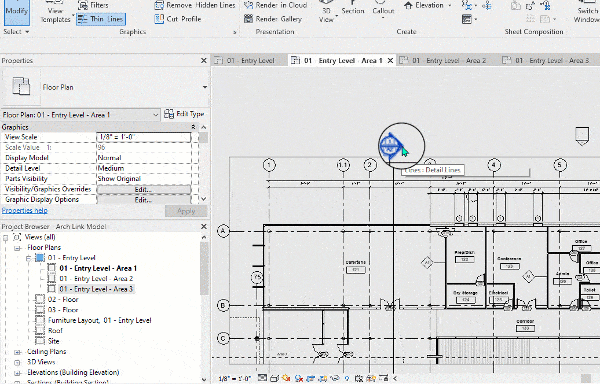This screenshot has width=600, height=384.
Task: Open the Properties help link
Action: pos(24,210)
